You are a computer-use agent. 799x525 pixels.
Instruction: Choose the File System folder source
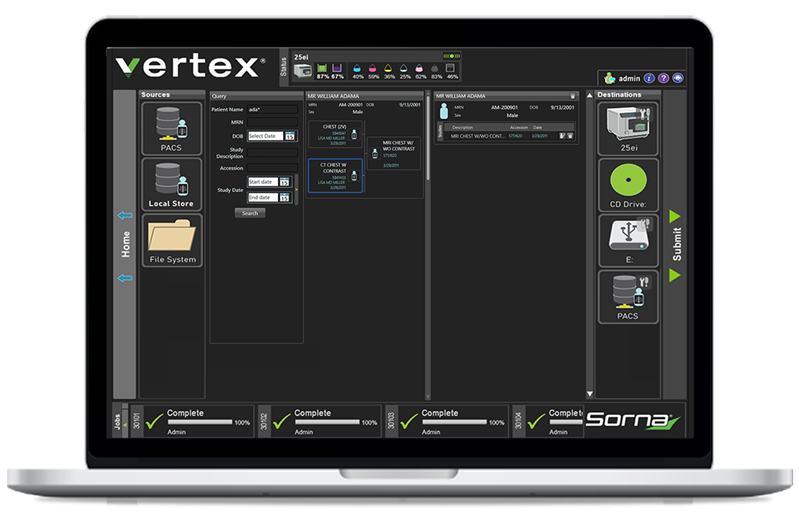pos(170,240)
